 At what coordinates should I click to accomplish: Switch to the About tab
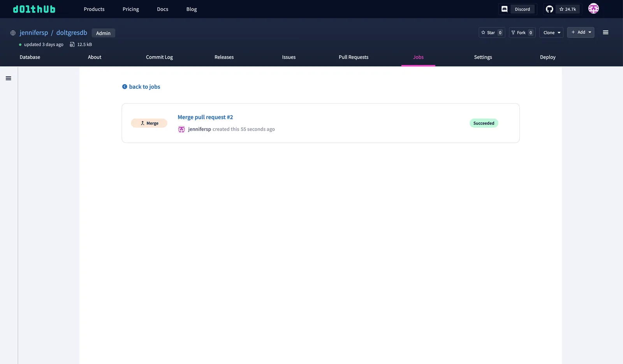pyautogui.click(x=95, y=57)
